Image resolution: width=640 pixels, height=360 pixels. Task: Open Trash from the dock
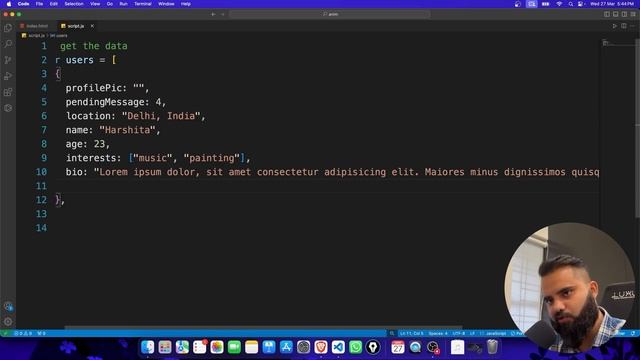pyautogui.click(x=493, y=347)
